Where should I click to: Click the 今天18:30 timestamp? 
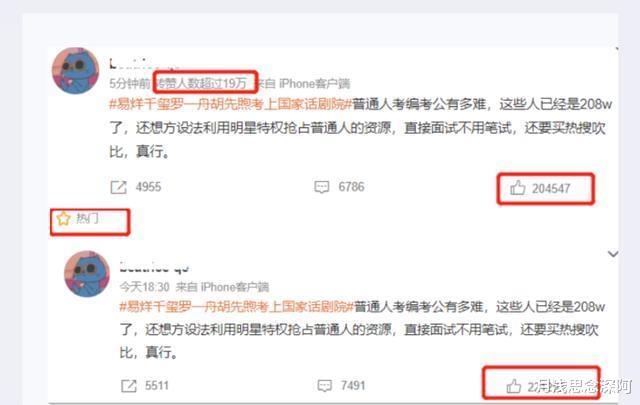click(144, 287)
